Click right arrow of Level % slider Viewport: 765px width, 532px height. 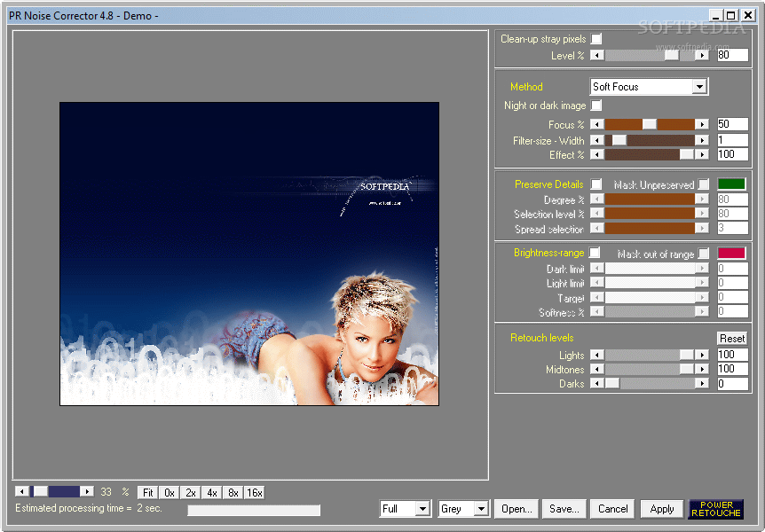(x=702, y=55)
